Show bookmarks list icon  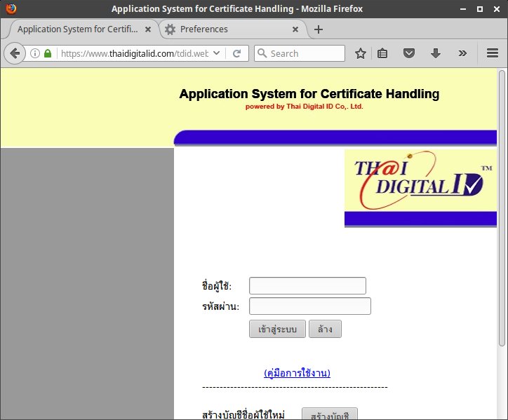pos(382,53)
